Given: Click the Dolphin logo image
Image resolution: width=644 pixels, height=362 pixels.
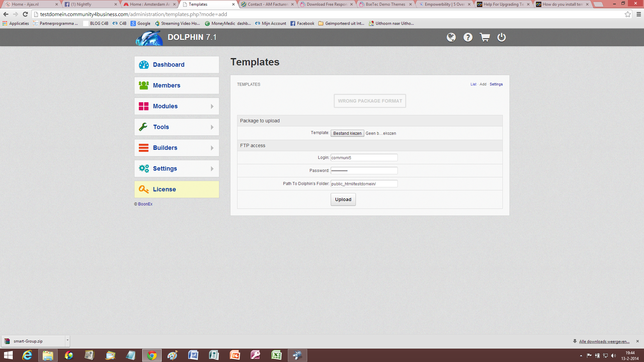Looking at the screenshot, I should point(149,38).
